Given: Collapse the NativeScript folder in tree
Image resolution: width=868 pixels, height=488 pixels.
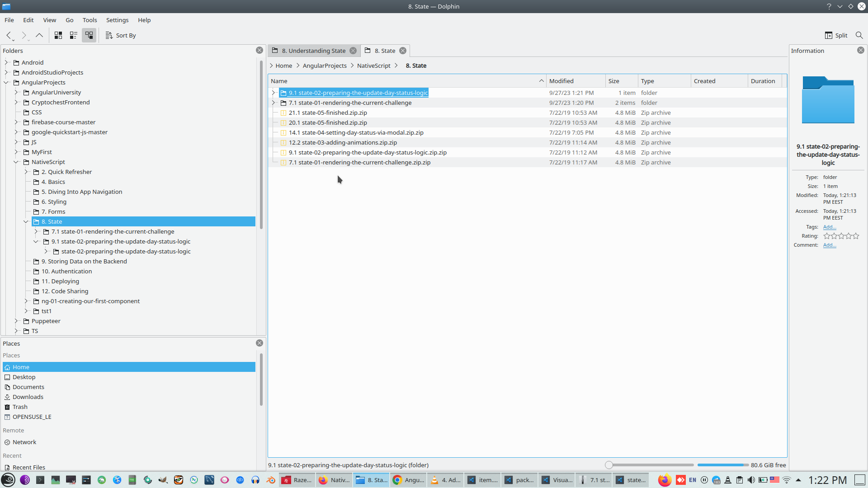Looking at the screenshot, I should click(x=16, y=162).
